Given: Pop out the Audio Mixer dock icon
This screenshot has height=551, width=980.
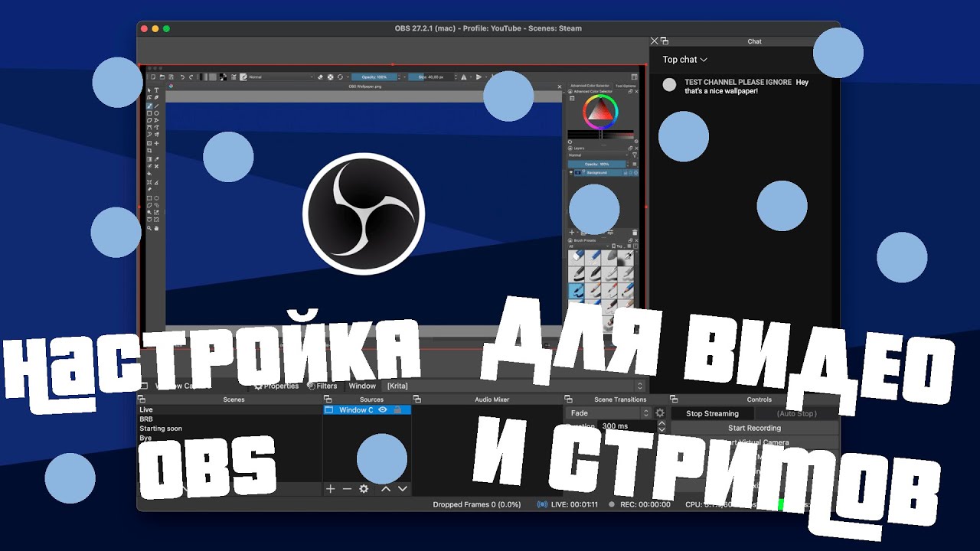Looking at the screenshot, I should [x=416, y=399].
